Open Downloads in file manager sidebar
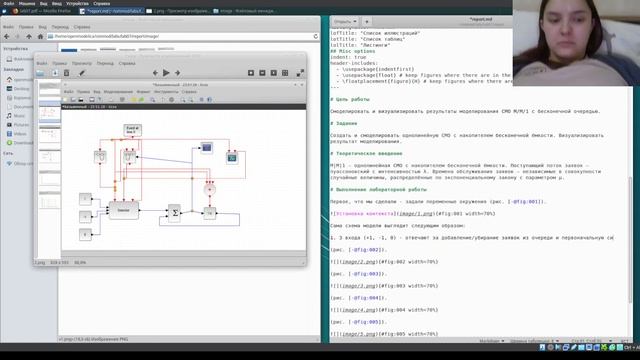 tap(19, 143)
